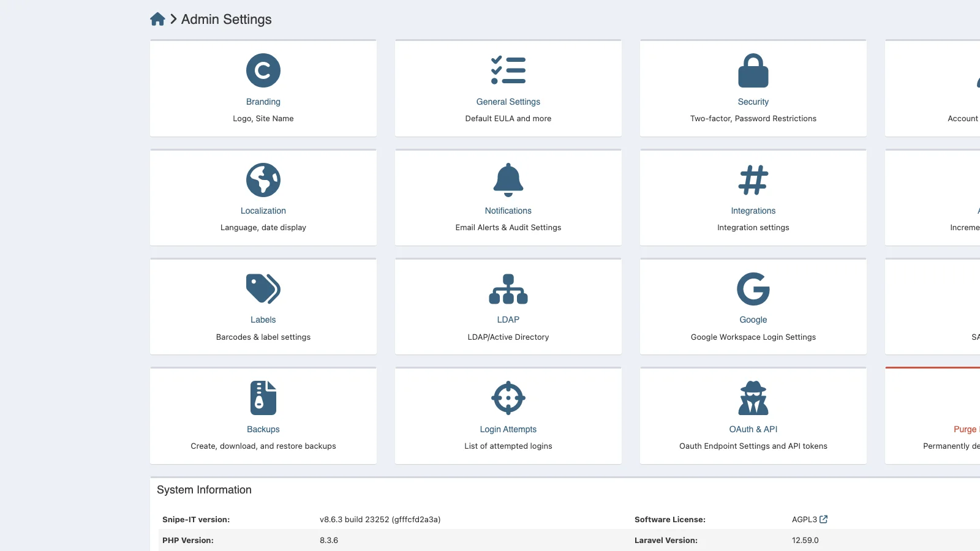The image size is (980, 551).
Task: Click the 'Software License:' label
Action: pyautogui.click(x=670, y=520)
